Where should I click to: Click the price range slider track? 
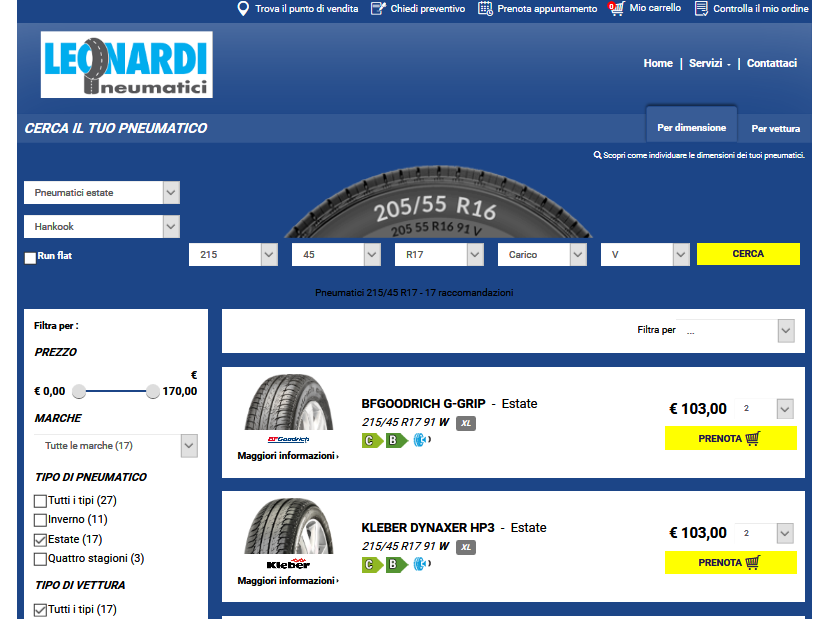click(116, 391)
